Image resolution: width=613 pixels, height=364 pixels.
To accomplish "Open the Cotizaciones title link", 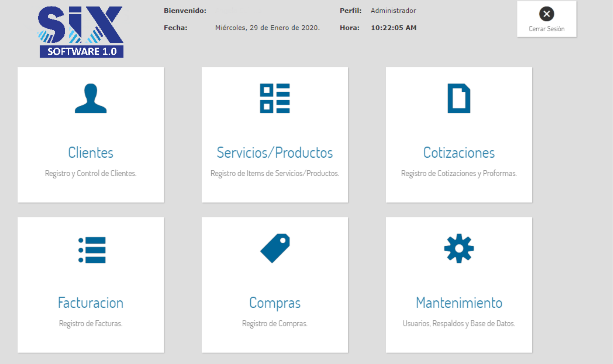I will [x=459, y=152].
